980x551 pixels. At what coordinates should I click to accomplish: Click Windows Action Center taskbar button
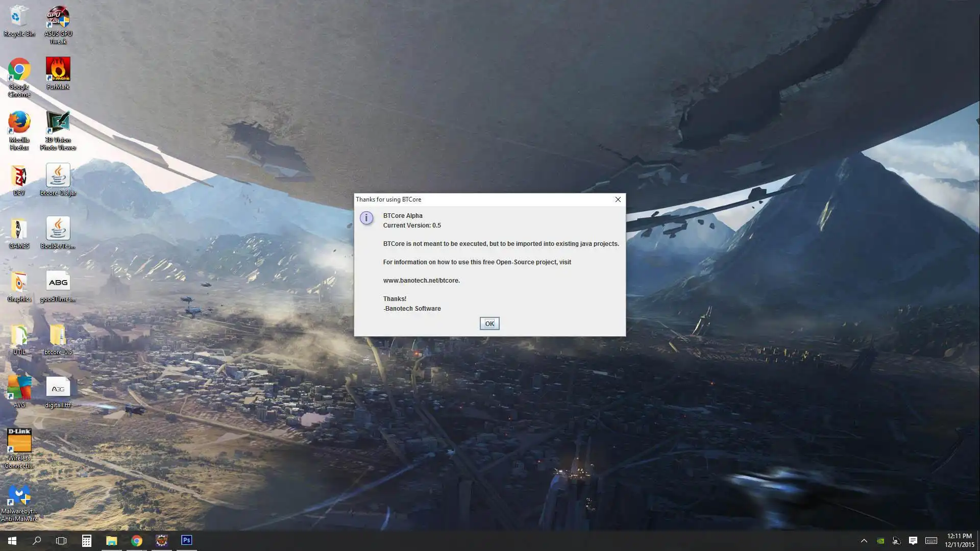click(912, 540)
